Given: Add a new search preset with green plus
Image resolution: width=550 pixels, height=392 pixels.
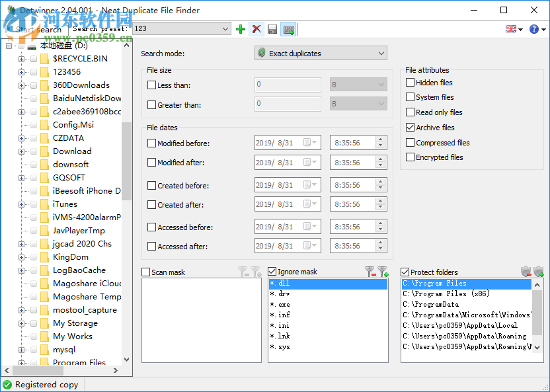Looking at the screenshot, I should click(241, 29).
